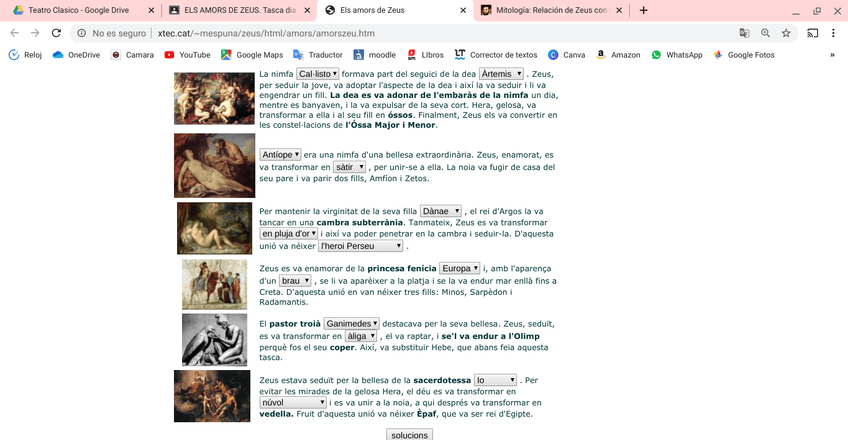Click the browser back arrow
The image size is (848, 440).
pyautogui.click(x=14, y=33)
